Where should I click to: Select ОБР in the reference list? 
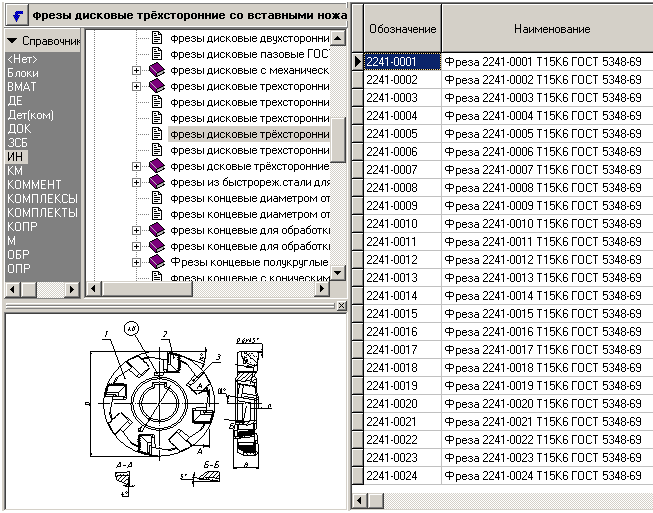coord(18,254)
